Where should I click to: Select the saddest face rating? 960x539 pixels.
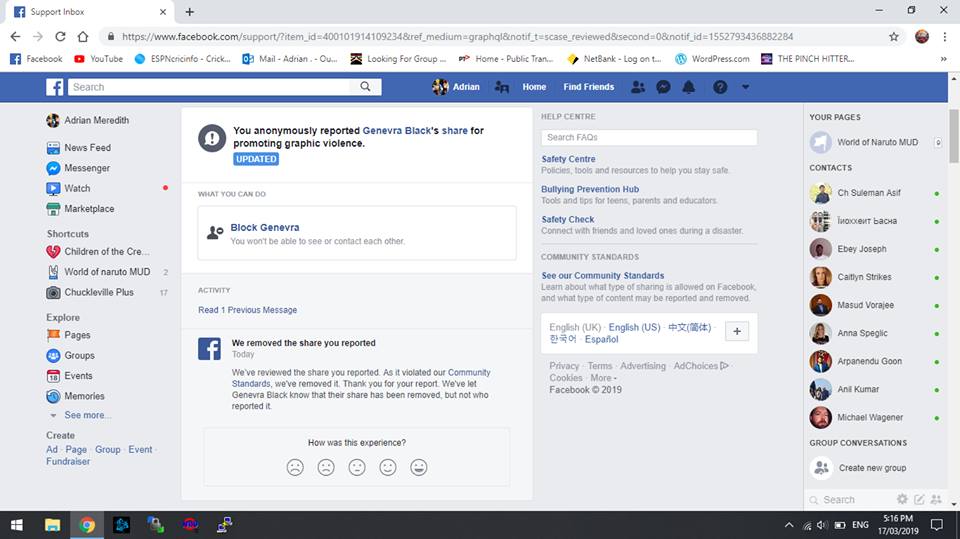(x=295, y=467)
